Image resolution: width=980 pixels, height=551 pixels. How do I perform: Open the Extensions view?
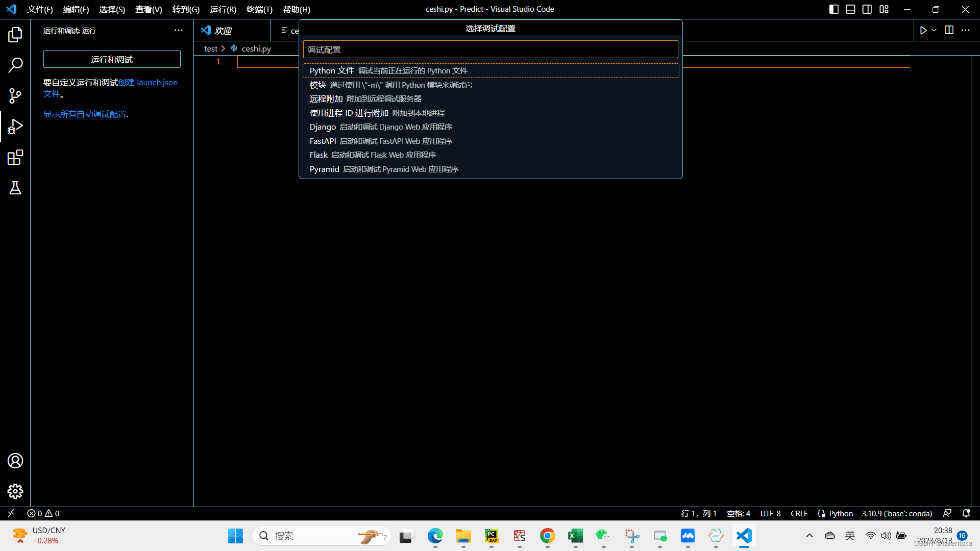pyautogui.click(x=15, y=157)
